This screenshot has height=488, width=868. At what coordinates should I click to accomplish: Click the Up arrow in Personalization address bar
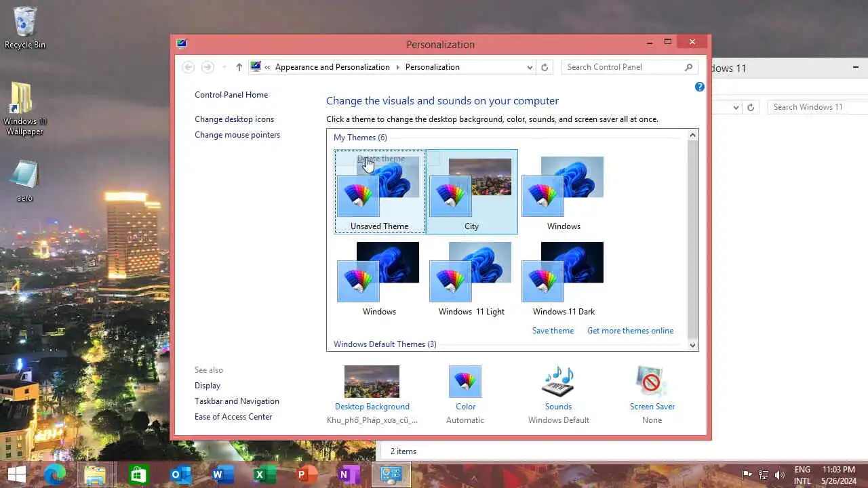click(239, 67)
